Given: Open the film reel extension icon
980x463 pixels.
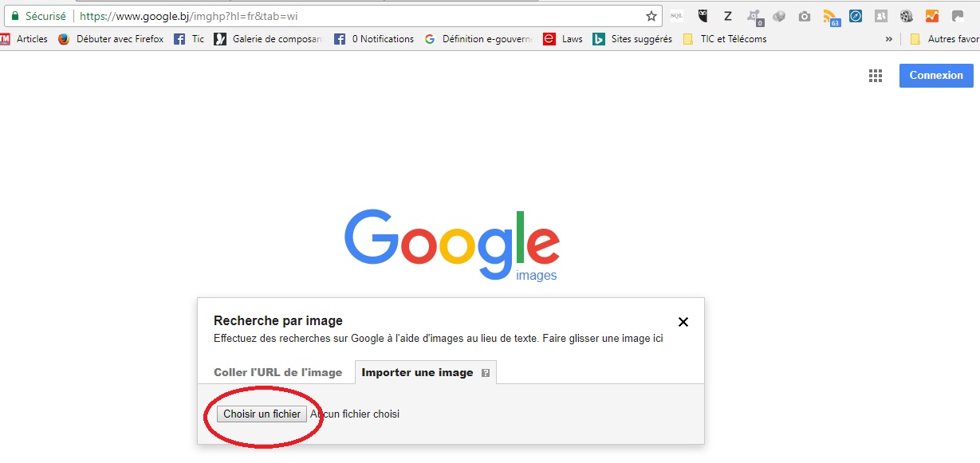Looking at the screenshot, I should pyautogui.click(x=907, y=16).
